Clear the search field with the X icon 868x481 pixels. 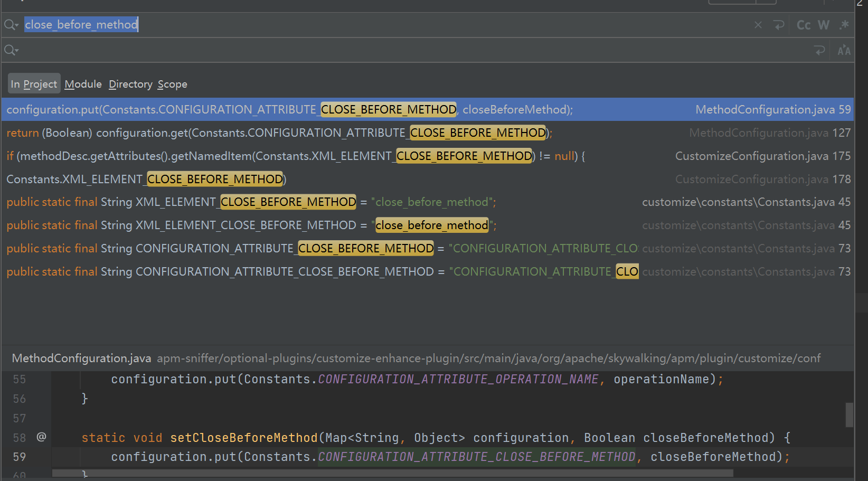pyautogui.click(x=758, y=25)
